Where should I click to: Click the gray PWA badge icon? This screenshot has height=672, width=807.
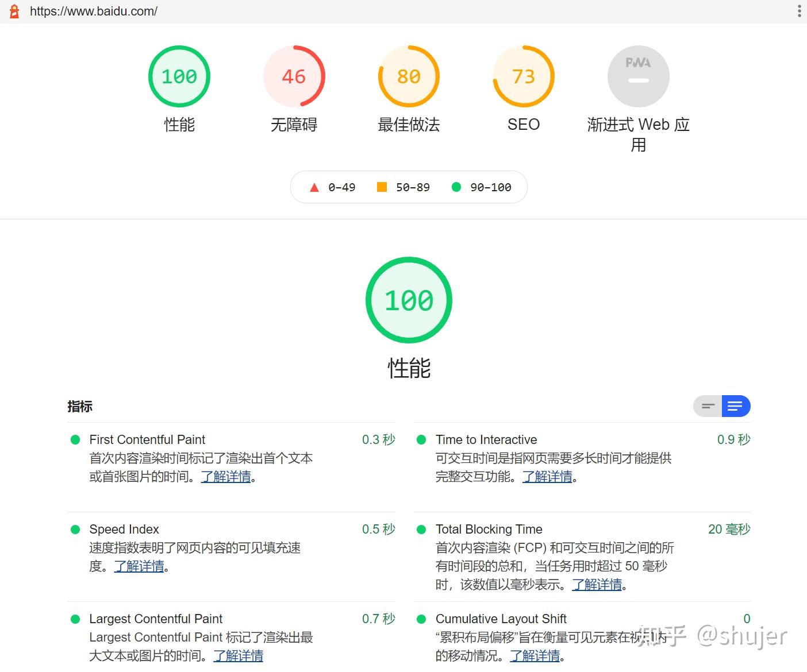point(638,76)
